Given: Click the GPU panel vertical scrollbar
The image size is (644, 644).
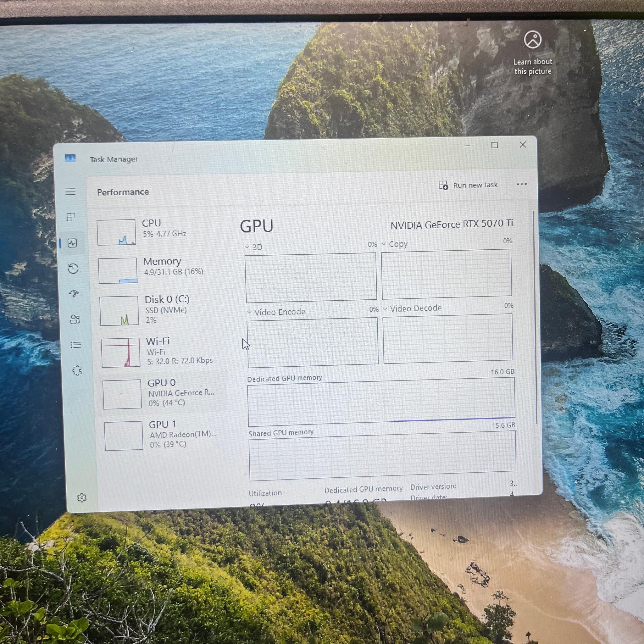Looking at the screenshot, I should 535,317.
